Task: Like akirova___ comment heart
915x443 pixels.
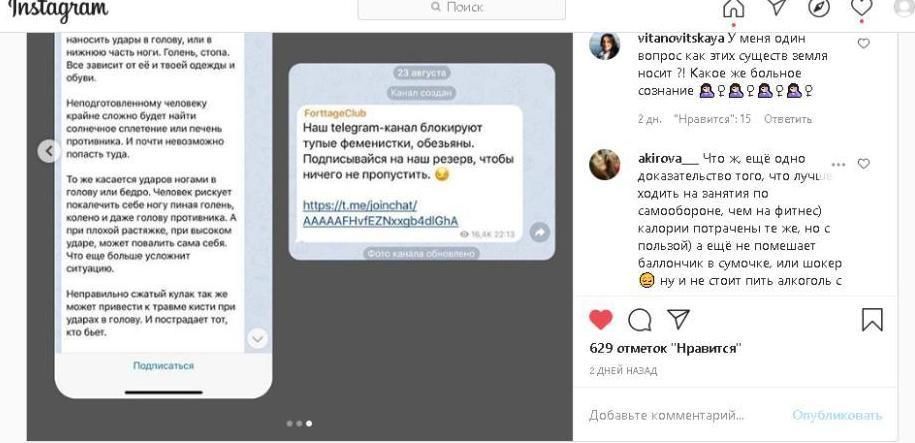Action: [864, 164]
